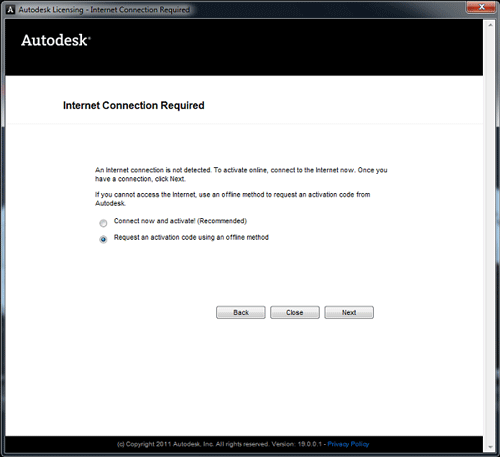
Task: Click the scrollbar down arrow
Action: coord(490,447)
